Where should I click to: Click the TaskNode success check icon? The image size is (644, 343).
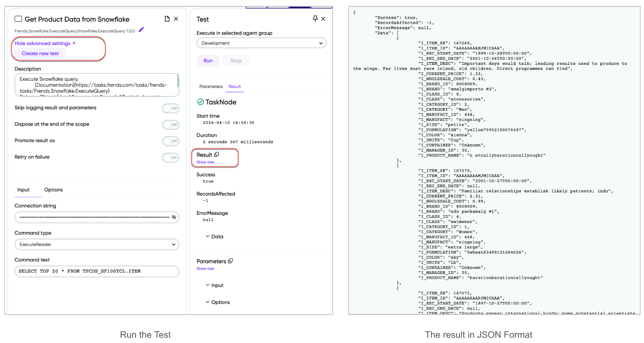[x=200, y=102]
